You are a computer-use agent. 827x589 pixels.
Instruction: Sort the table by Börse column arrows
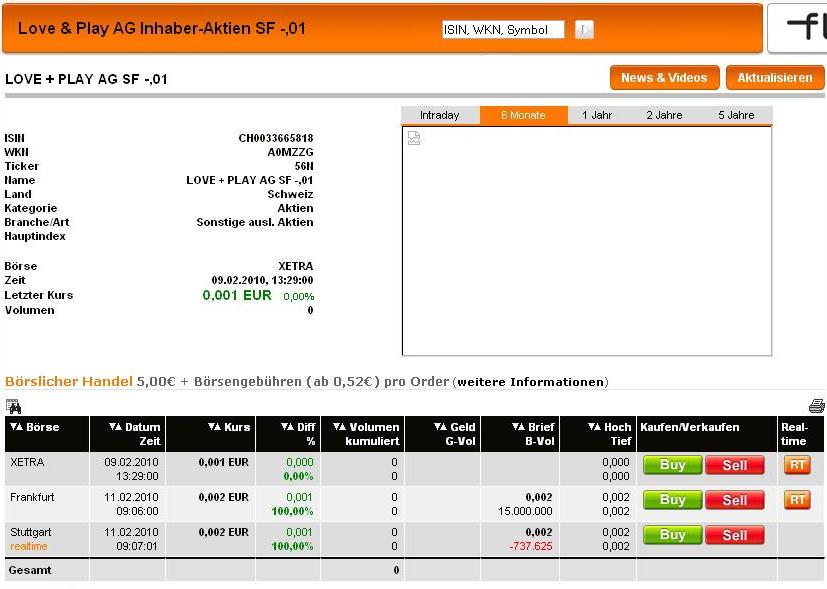[16, 427]
